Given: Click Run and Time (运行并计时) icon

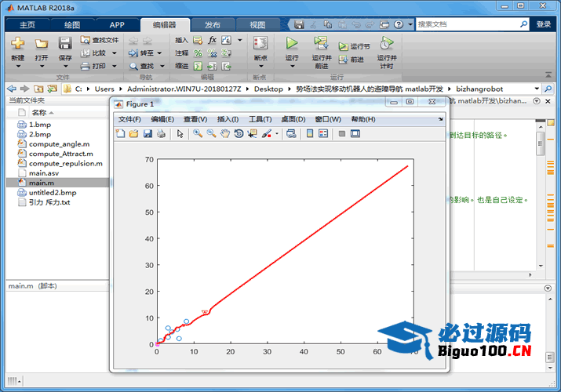Looking at the screenshot, I should [x=386, y=43].
